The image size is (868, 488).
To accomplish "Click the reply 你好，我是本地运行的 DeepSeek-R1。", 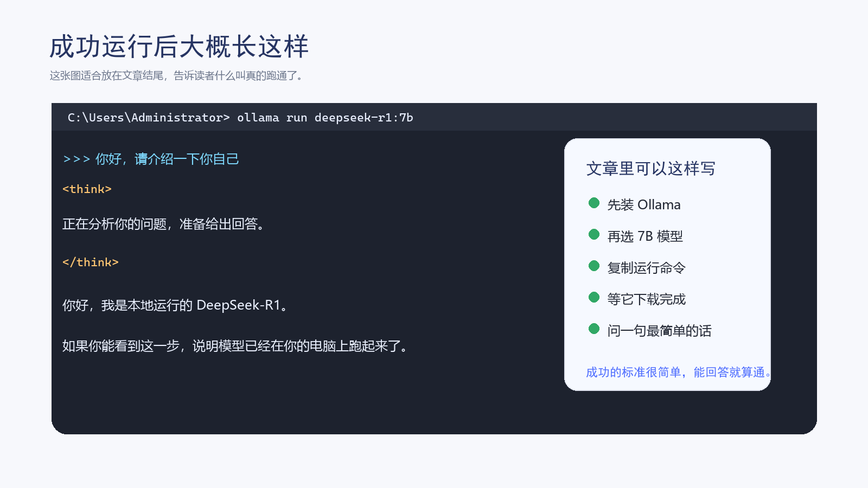I will pos(175,305).
